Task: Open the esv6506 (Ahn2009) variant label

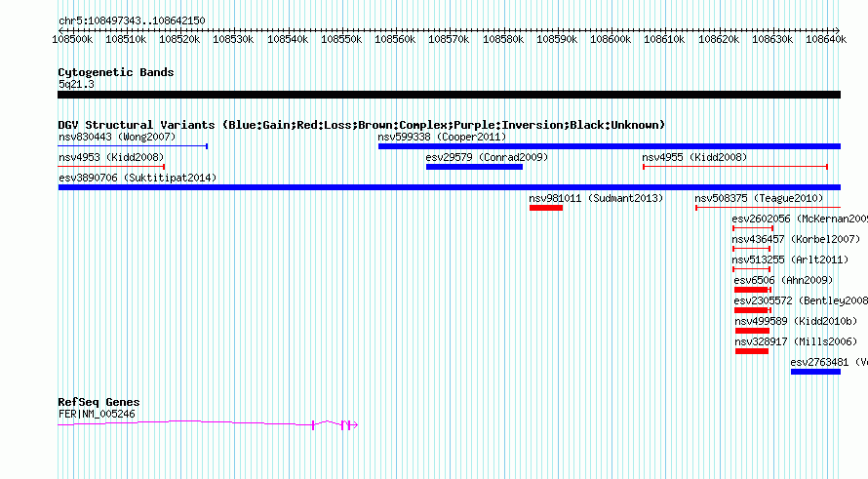Action: point(783,280)
